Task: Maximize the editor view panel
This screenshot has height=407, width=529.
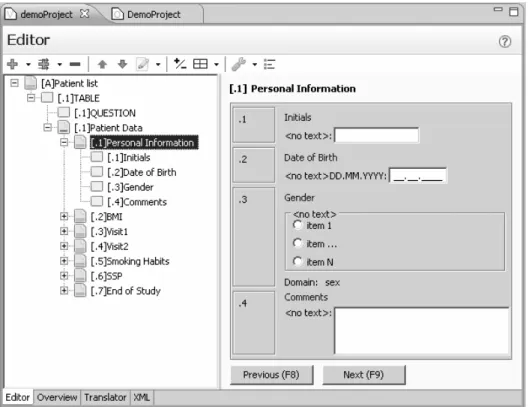Action: tap(513, 11)
